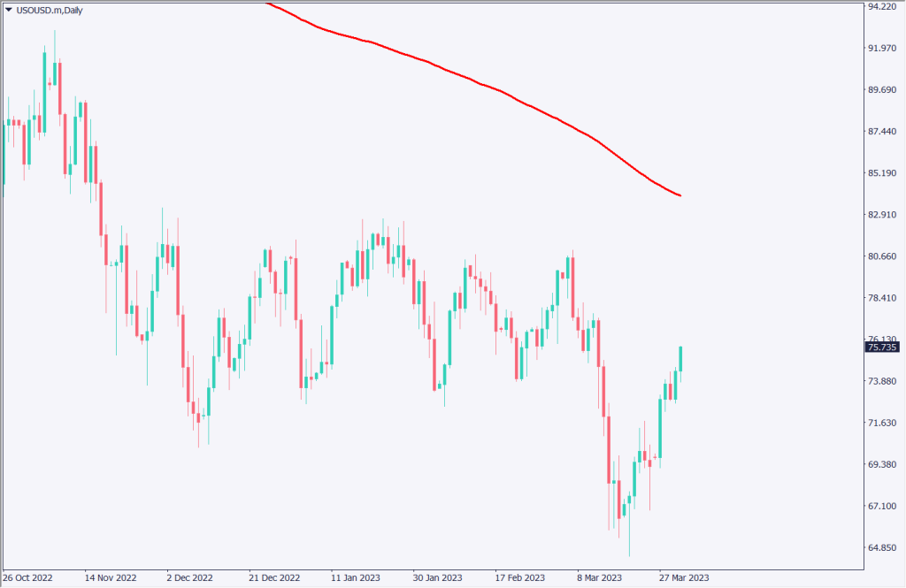Click the rightmost green candle

(680, 359)
